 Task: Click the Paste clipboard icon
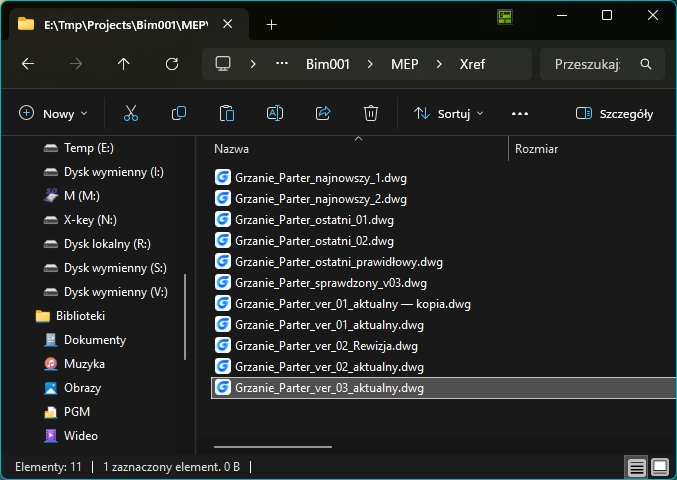tap(227, 114)
